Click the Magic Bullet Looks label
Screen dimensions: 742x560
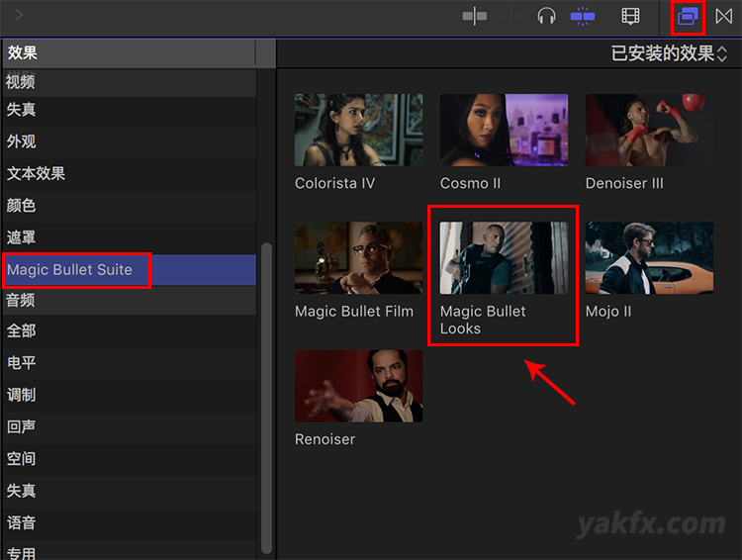483,320
